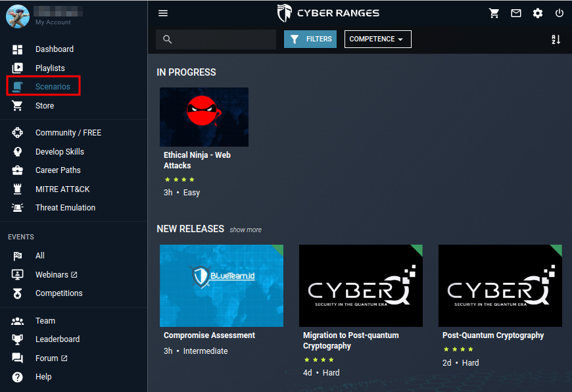Select the Playlists sidebar icon
The image size is (572, 392).
click(16, 68)
